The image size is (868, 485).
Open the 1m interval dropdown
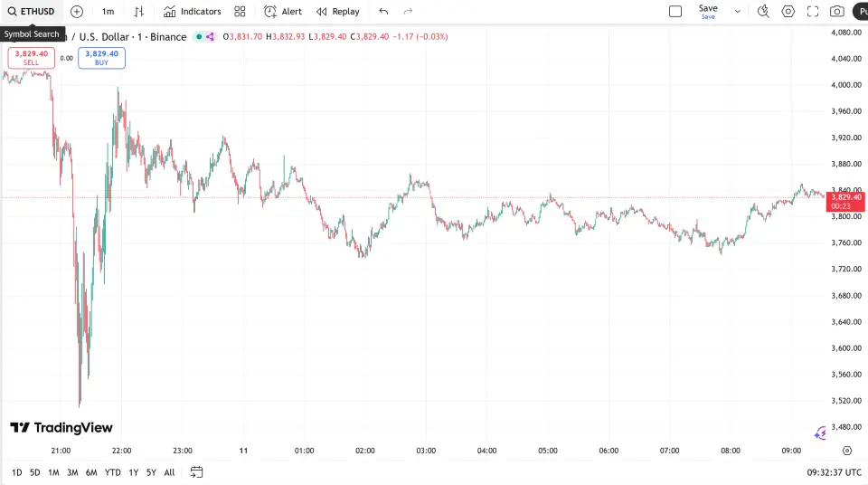coord(108,12)
